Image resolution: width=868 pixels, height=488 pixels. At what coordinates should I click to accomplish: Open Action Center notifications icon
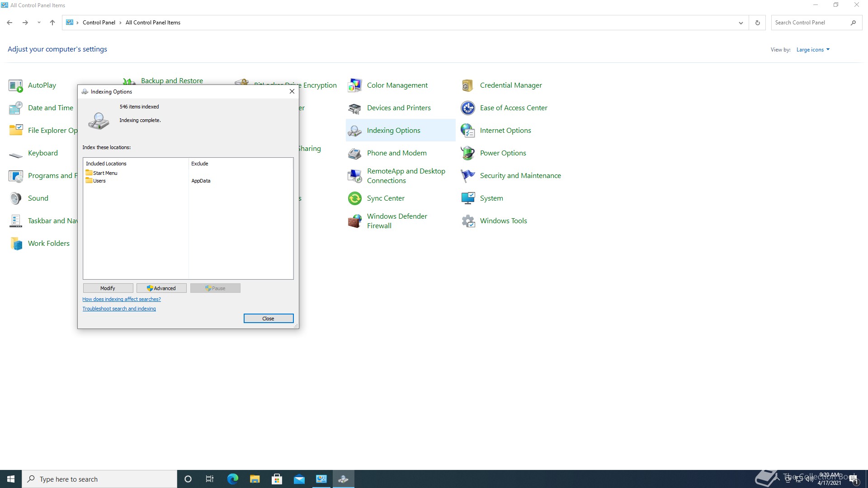click(x=854, y=479)
